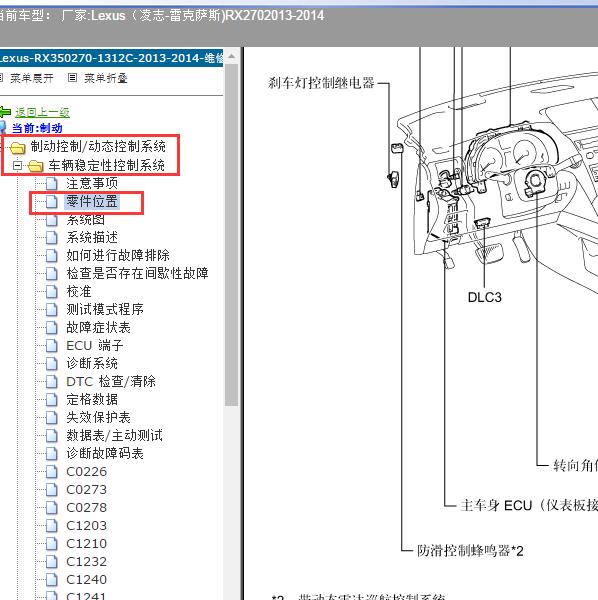The width and height of the screenshot is (598, 600).
Task: Click the tree panel scrollbar thumb
Action: click(231, 235)
